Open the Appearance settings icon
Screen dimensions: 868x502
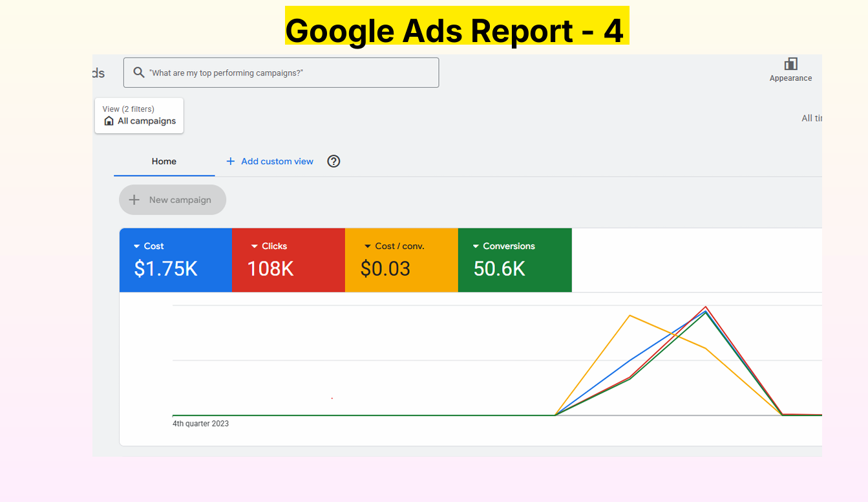pos(790,64)
